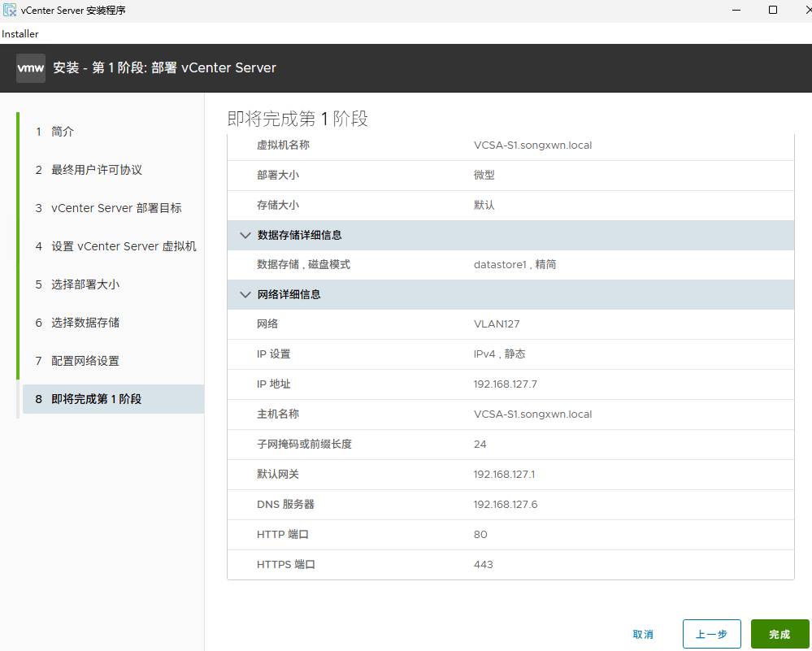Open step 3 vCenter Server 部署目标
The width and height of the screenshot is (812, 651).
point(116,208)
